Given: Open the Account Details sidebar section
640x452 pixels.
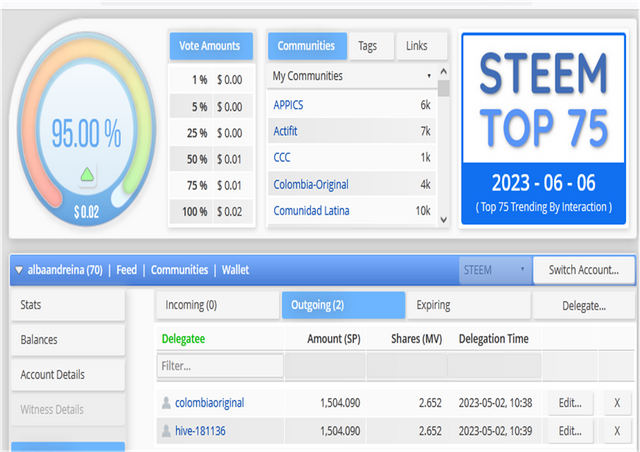Looking at the screenshot, I should (68, 374).
